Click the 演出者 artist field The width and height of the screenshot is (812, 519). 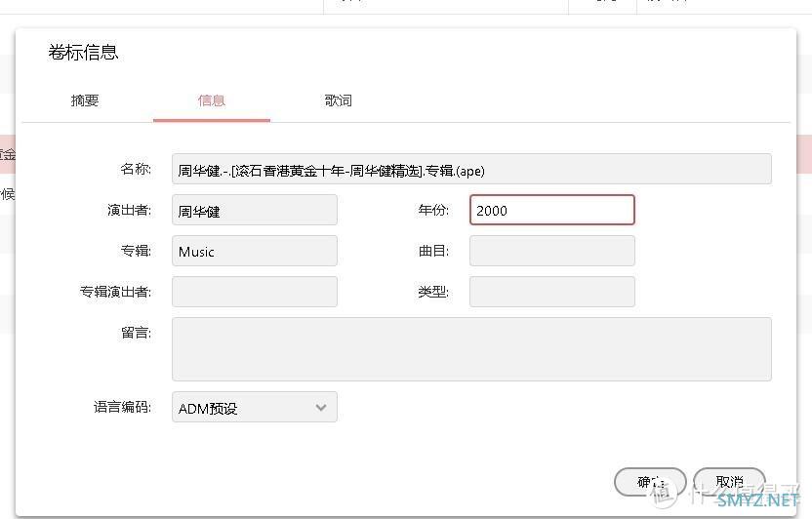[255, 210]
